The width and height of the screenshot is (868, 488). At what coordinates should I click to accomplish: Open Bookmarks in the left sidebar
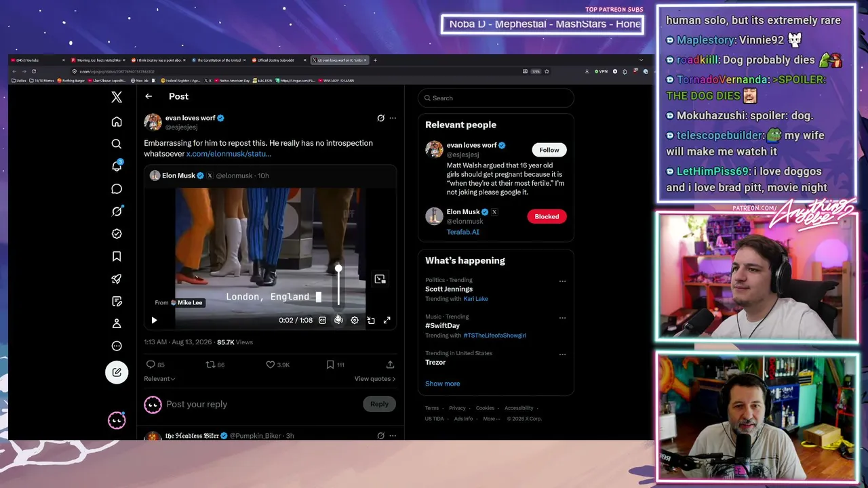(x=117, y=256)
